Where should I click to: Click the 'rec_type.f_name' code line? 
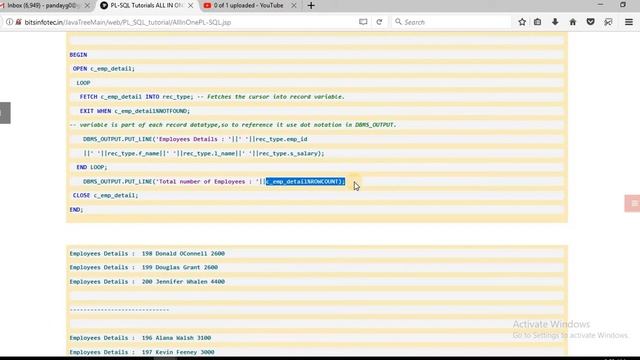(204, 153)
